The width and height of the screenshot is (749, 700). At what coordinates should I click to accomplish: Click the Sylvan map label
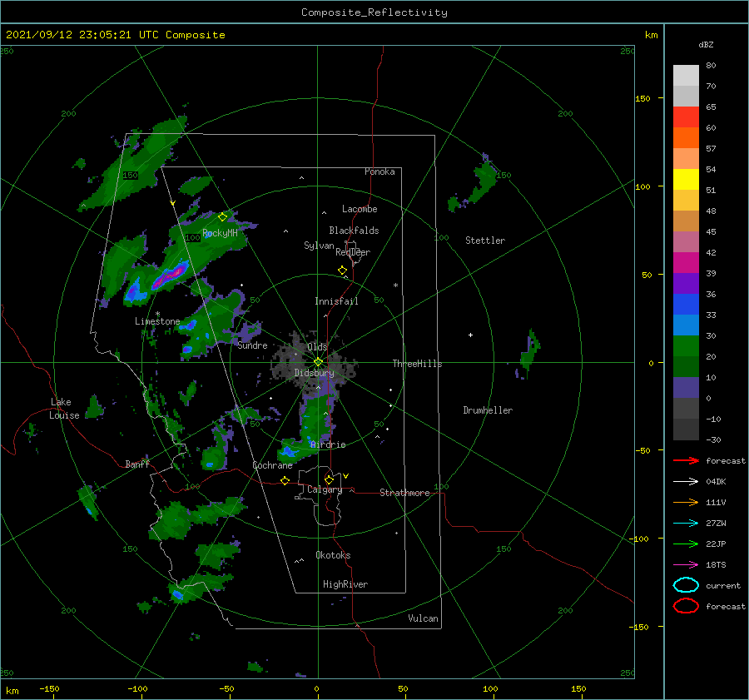pos(319,246)
